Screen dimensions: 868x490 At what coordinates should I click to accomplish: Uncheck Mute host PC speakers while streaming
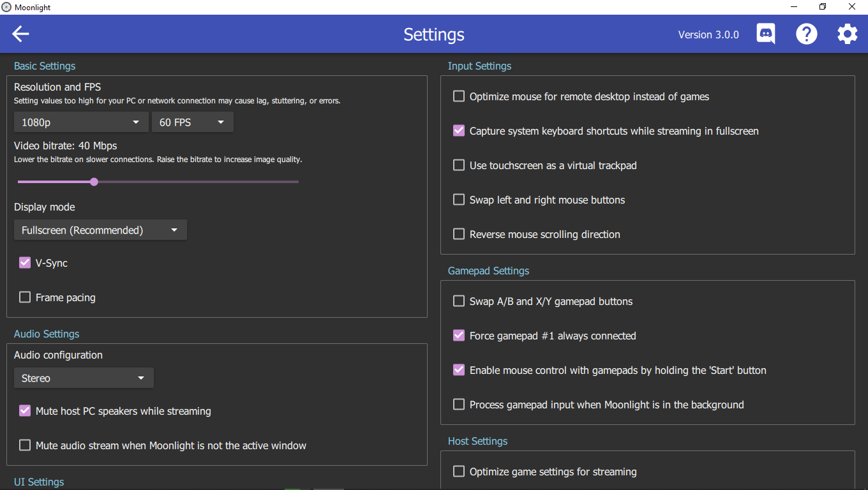click(25, 410)
